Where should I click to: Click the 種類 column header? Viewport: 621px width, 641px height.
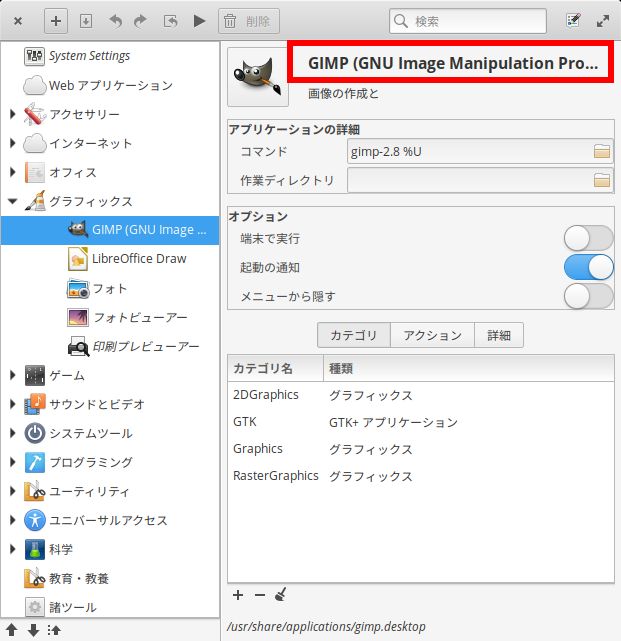pyautogui.click(x=469, y=368)
